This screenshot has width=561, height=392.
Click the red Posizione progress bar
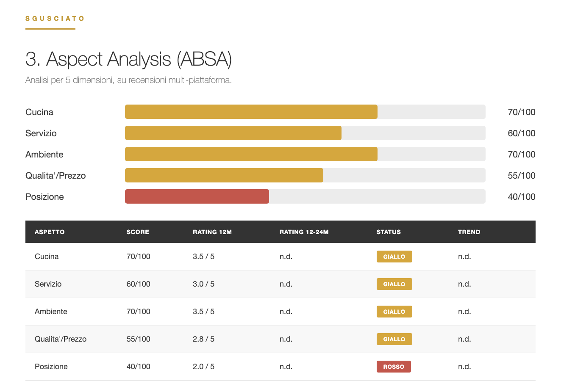click(197, 196)
